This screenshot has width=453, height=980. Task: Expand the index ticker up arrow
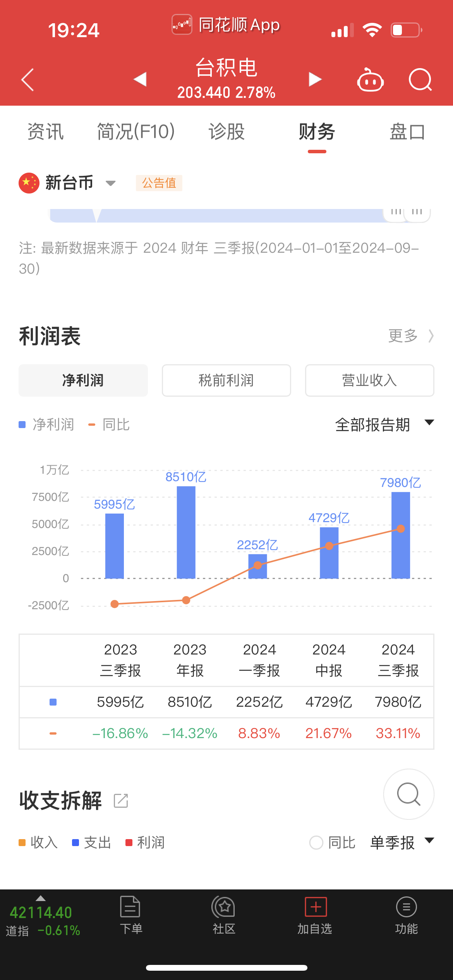(x=40, y=898)
